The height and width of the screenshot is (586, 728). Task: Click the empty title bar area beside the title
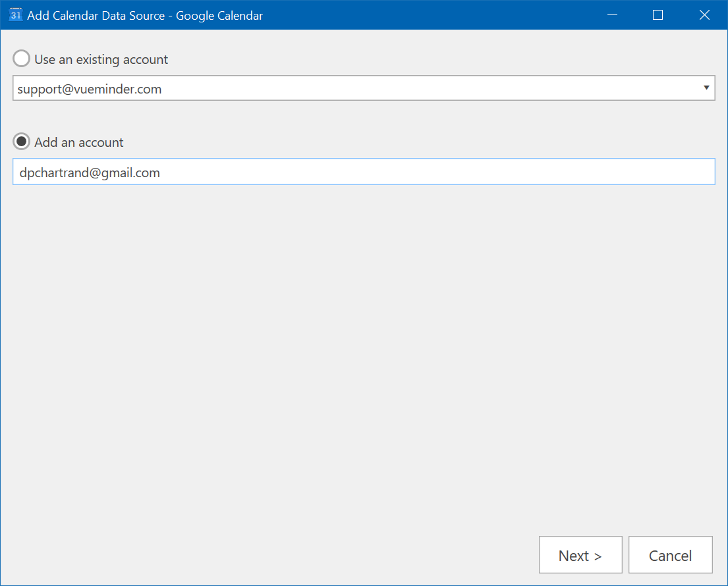[x=428, y=16]
